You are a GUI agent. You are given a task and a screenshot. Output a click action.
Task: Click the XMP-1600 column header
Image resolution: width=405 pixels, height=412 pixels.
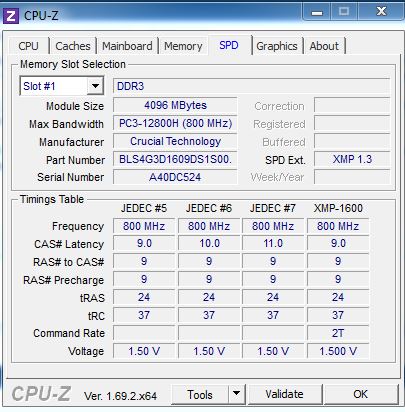pyautogui.click(x=338, y=208)
